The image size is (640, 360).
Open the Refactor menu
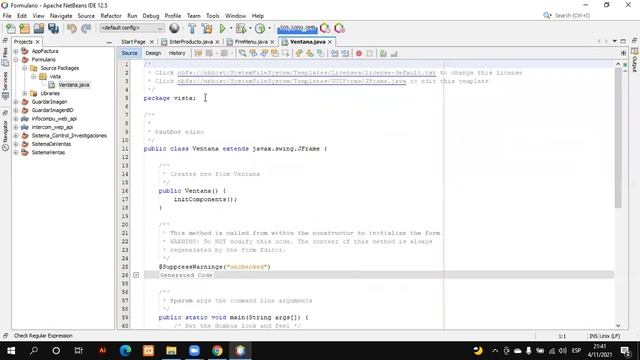(111, 16)
